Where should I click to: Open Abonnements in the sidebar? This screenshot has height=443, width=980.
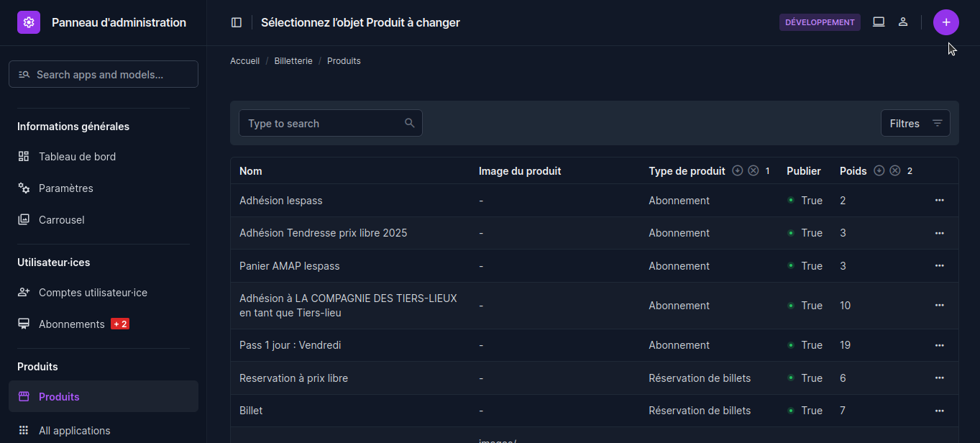tap(72, 324)
